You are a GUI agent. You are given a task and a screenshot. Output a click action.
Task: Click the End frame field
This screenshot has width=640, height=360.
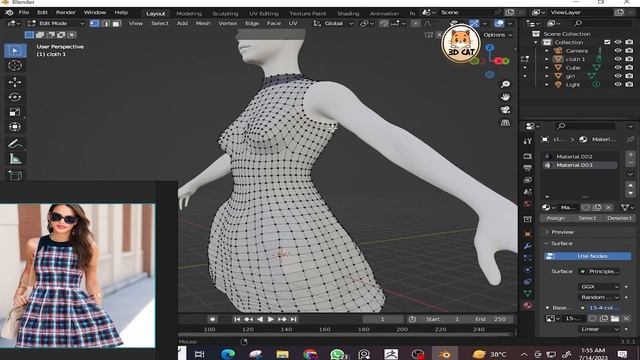[x=491, y=319]
